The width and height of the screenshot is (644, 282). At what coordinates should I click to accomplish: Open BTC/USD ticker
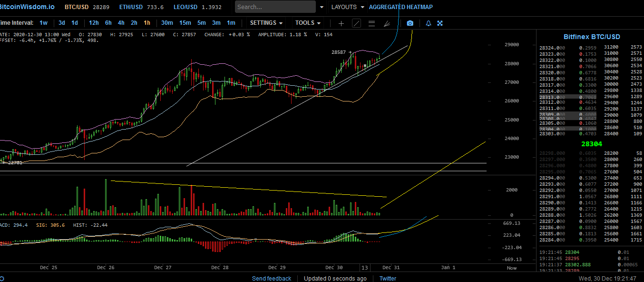pyautogui.click(x=87, y=7)
